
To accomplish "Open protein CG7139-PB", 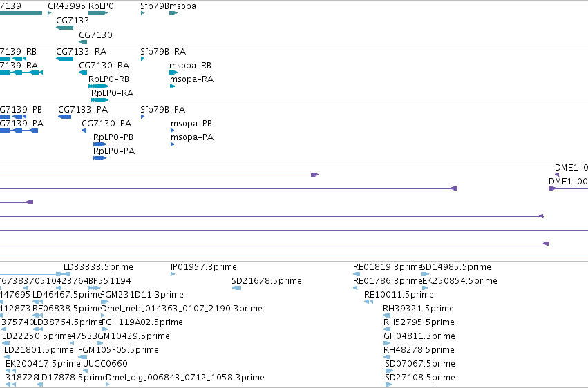I will (21, 109).
